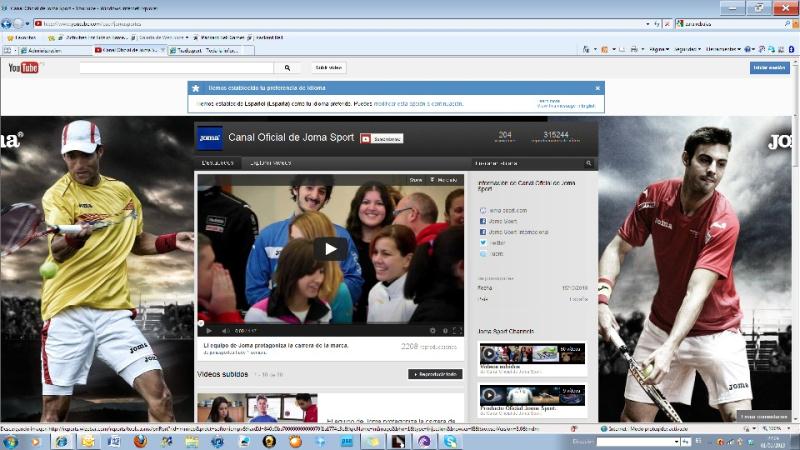Click the YouTube search magnifier button
This screenshot has width=800, height=450.
287,68
